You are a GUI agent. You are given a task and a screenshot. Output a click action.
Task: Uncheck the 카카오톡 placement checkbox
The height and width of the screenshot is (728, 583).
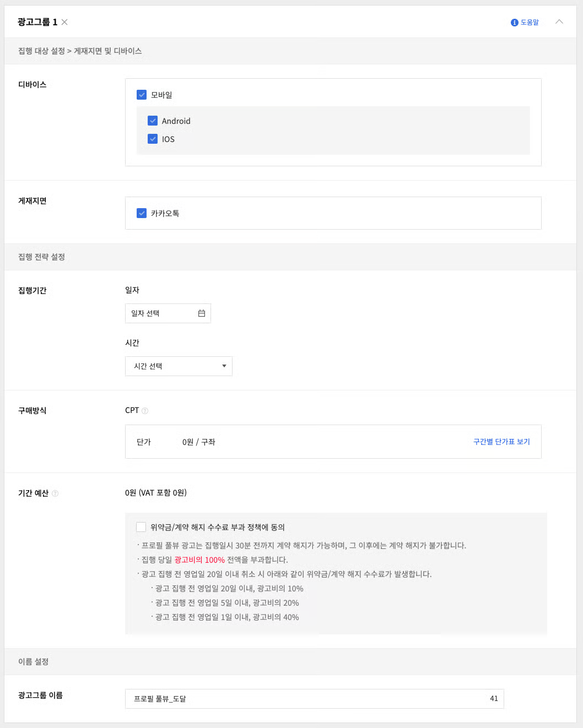[x=142, y=213]
